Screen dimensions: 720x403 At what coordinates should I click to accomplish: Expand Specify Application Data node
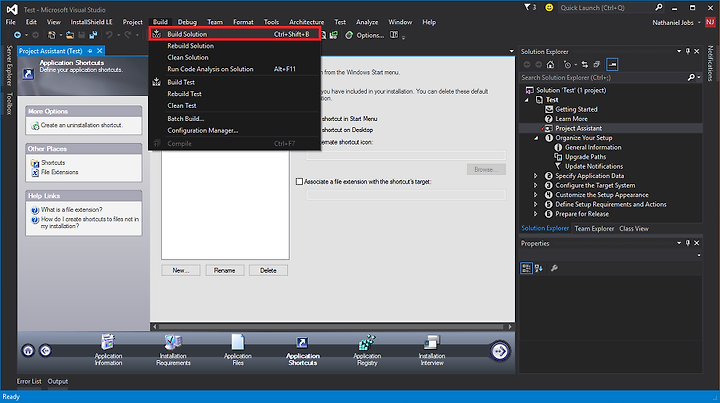pyautogui.click(x=535, y=176)
